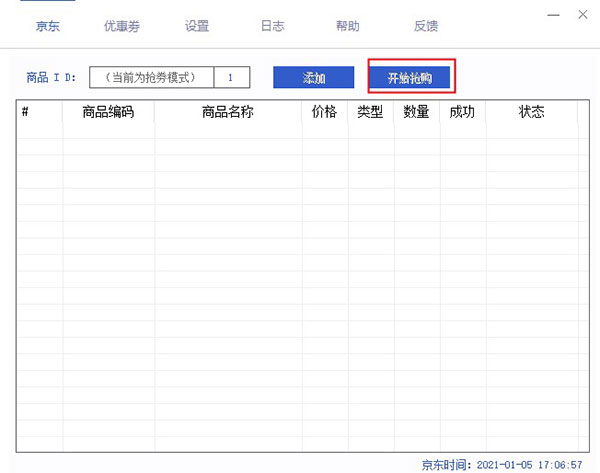Focus the 商品 ID input field

(x=151, y=77)
